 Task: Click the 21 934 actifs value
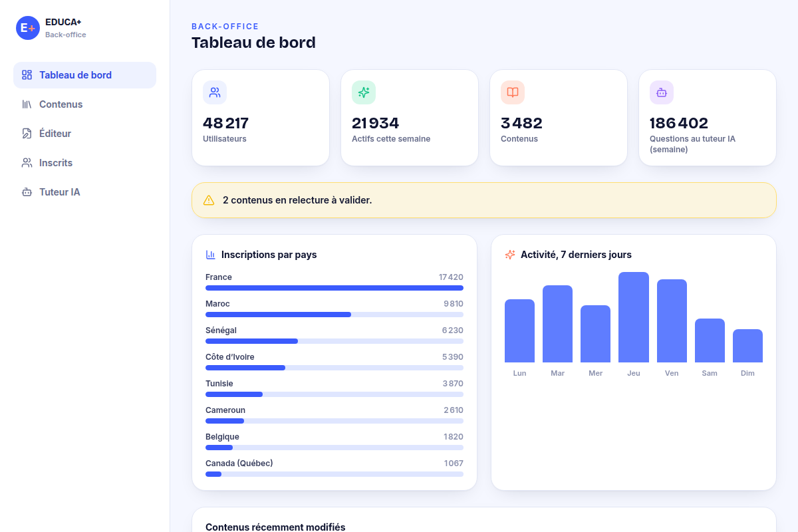point(376,123)
